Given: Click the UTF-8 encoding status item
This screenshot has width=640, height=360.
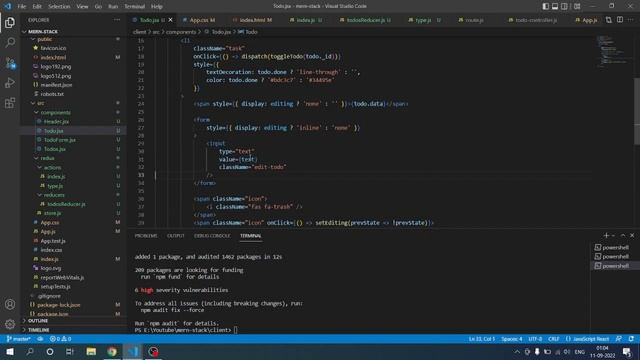Looking at the screenshot, I should pos(535,339).
